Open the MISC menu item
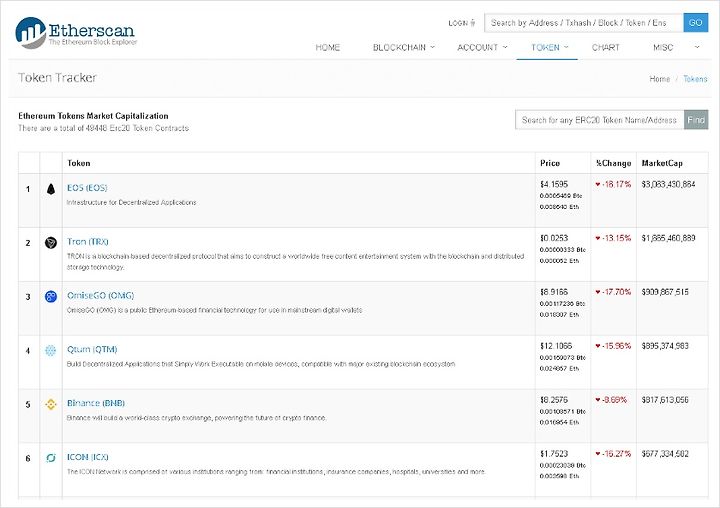The width and height of the screenshot is (720, 508). [x=663, y=47]
